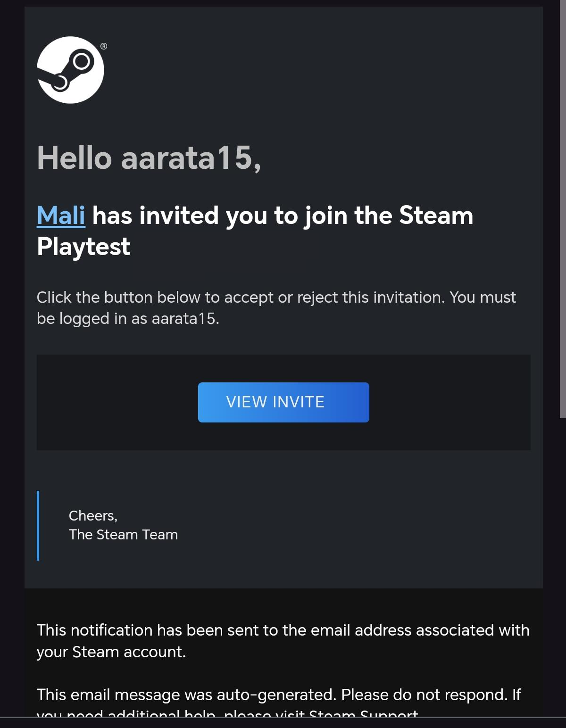Image resolution: width=566 pixels, height=728 pixels.
Task: Open the partially visible Steam Support link
Action: point(363,714)
